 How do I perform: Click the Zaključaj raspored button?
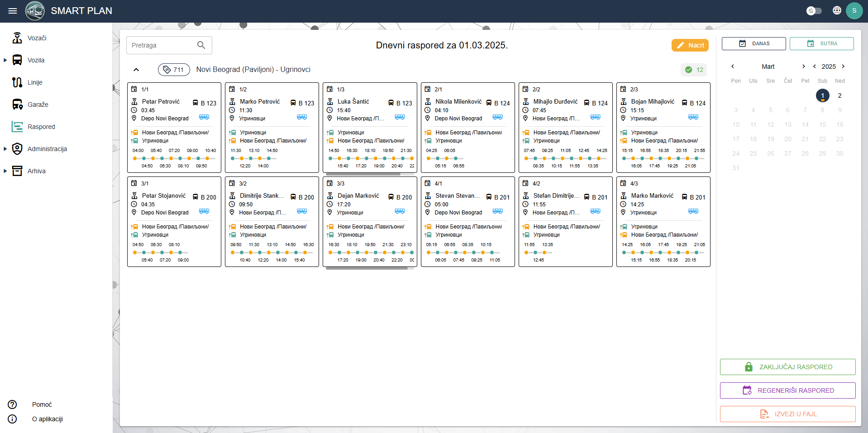(787, 367)
